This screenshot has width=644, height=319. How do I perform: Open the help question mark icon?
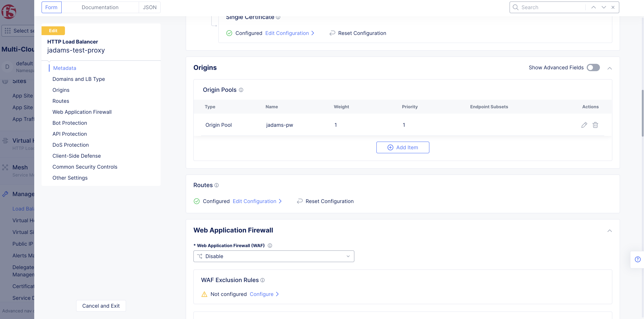[638, 260]
